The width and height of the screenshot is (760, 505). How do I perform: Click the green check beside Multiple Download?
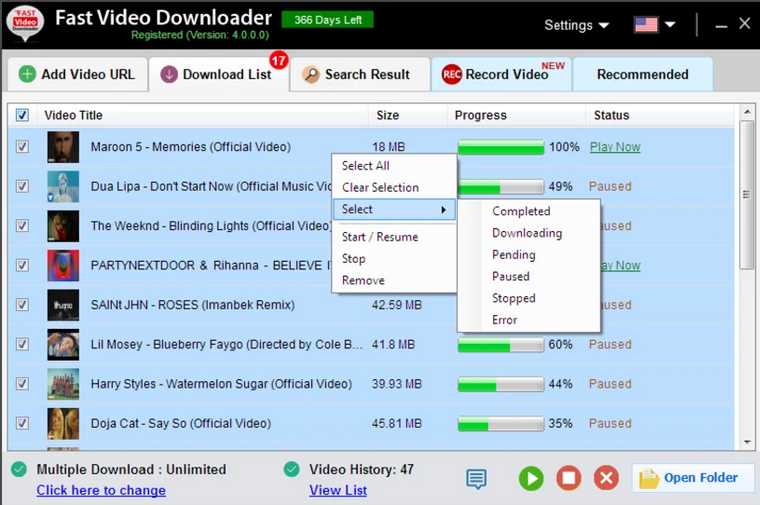click(19, 469)
